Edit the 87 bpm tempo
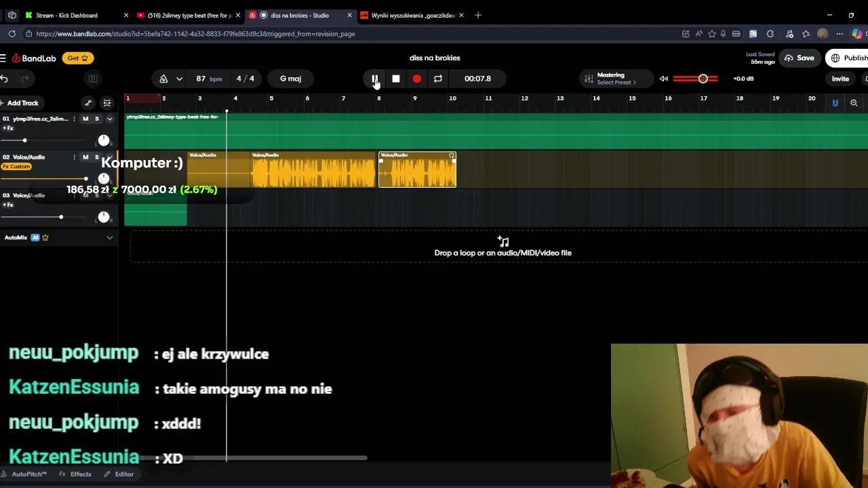 pos(209,79)
